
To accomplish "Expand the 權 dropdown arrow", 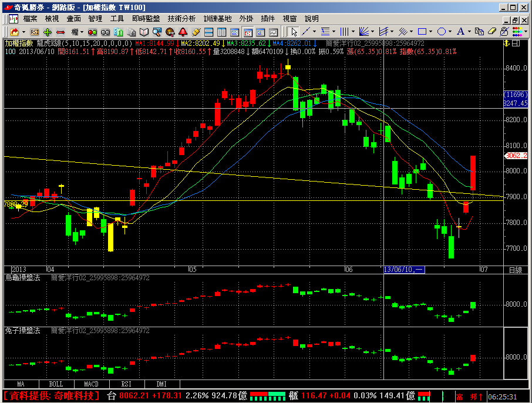I will click(x=82, y=32).
